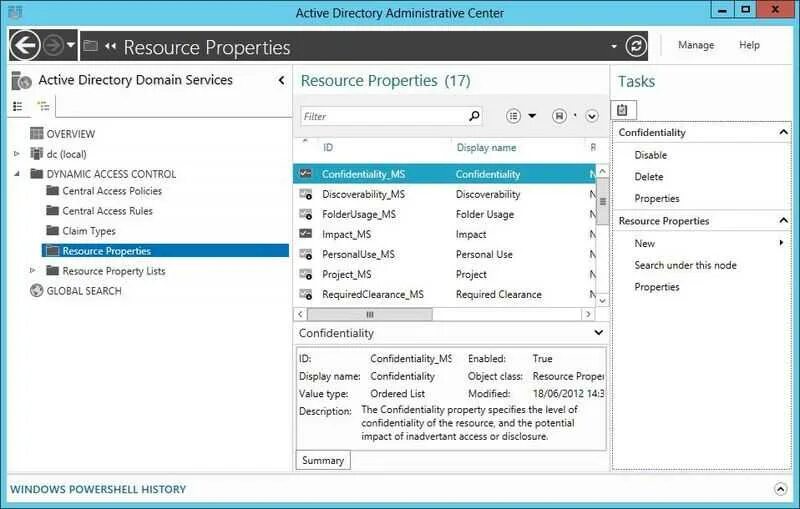This screenshot has width=800, height=509.
Task: Click the refresh icon in breadcrumb bar
Action: pos(636,46)
